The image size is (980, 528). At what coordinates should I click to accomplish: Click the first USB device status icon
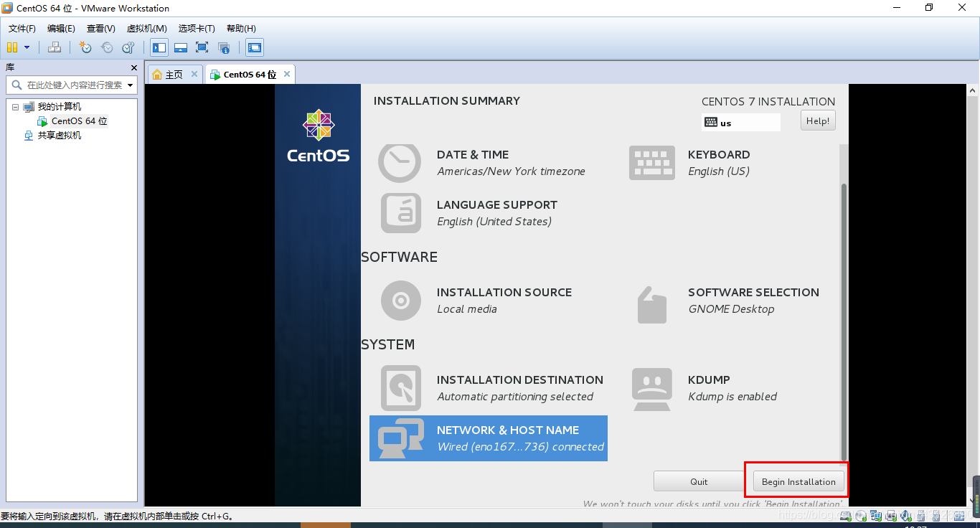[921, 515]
